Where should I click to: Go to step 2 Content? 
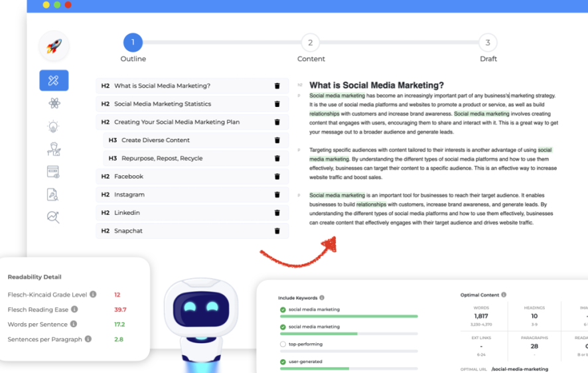coord(310,42)
